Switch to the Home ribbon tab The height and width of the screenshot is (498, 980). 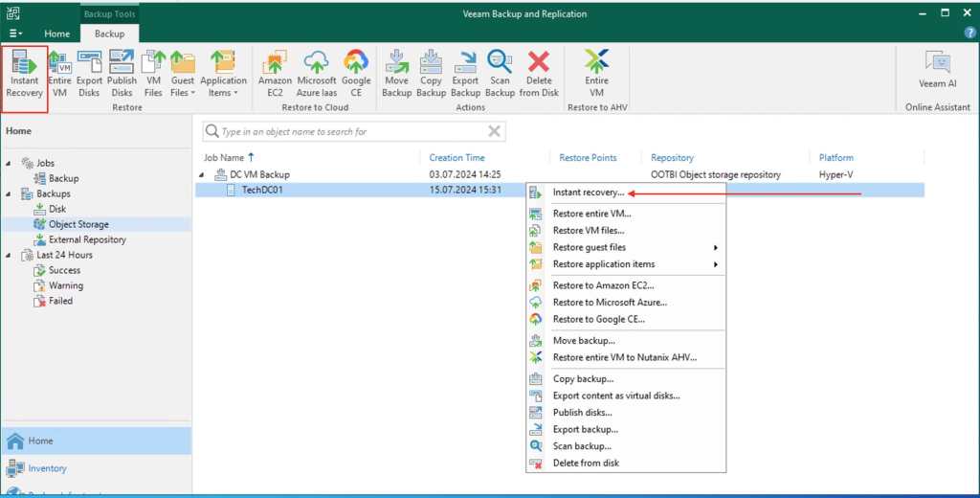pos(56,34)
